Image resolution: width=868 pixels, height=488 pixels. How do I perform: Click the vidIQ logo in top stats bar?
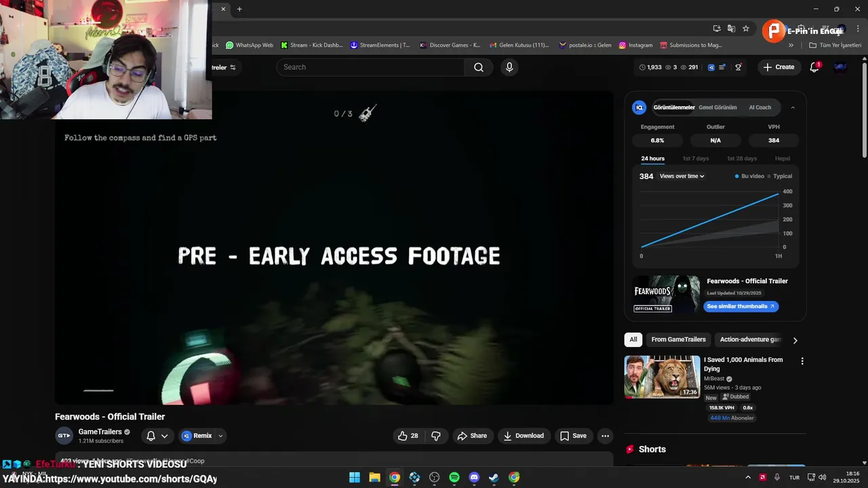coord(711,67)
